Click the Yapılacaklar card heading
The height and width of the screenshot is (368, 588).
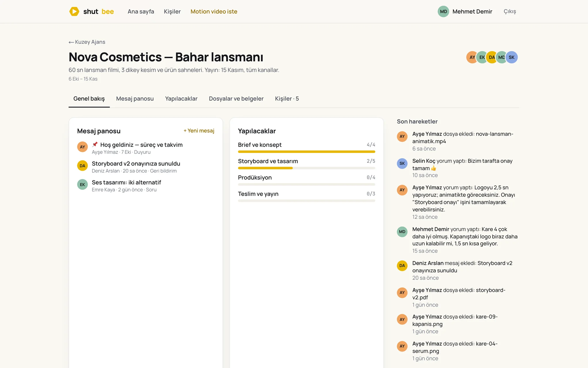coord(257,131)
